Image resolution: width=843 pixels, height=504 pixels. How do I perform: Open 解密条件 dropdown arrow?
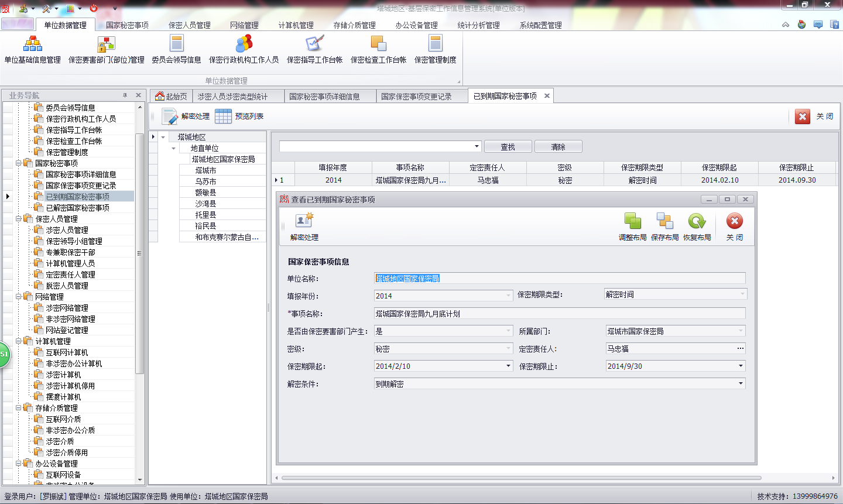741,384
